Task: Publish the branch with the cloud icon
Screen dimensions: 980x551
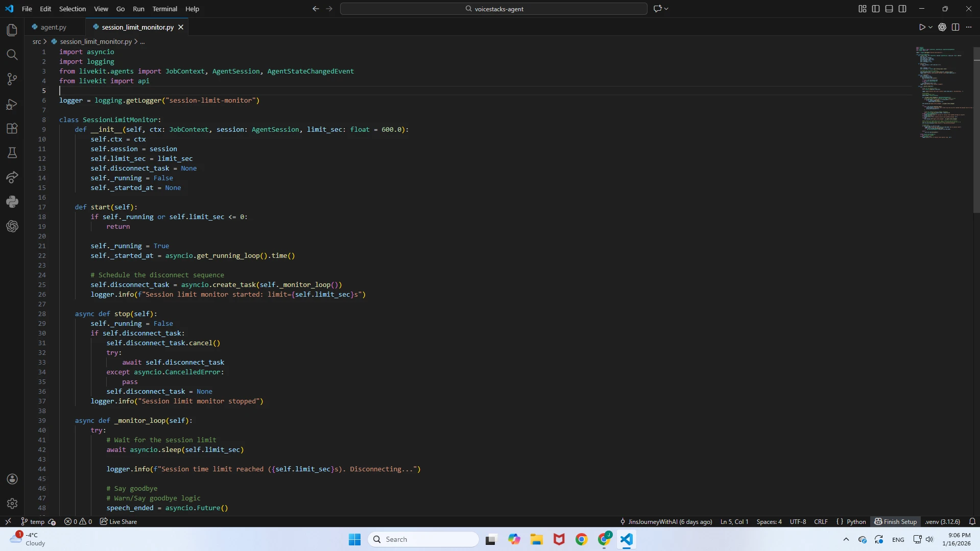Action: 52,522
